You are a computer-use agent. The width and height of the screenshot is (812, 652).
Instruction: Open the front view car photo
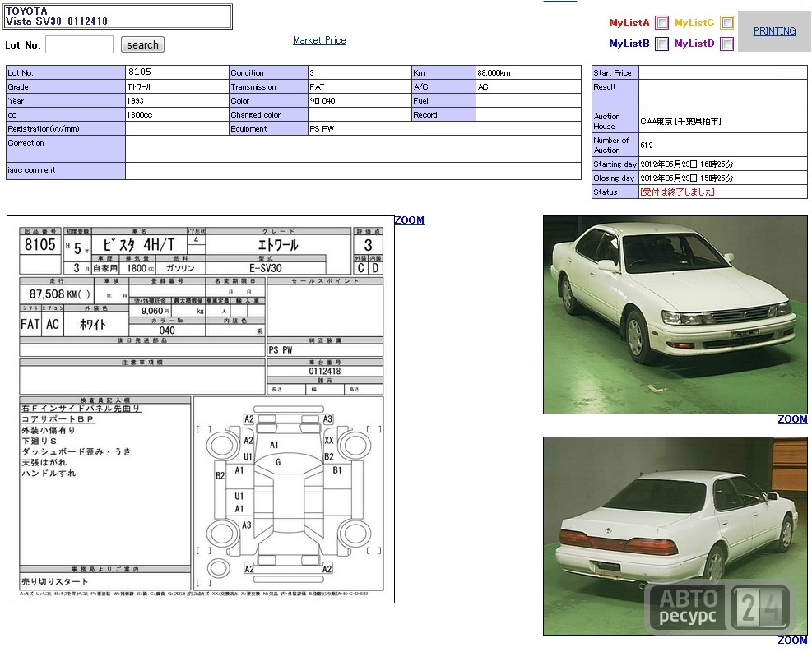pyautogui.click(x=675, y=315)
